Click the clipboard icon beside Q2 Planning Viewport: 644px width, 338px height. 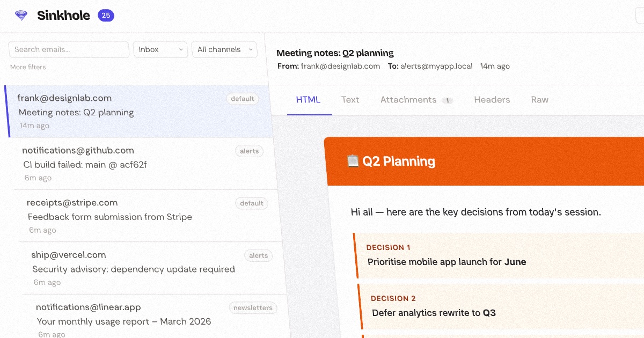point(353,161)
